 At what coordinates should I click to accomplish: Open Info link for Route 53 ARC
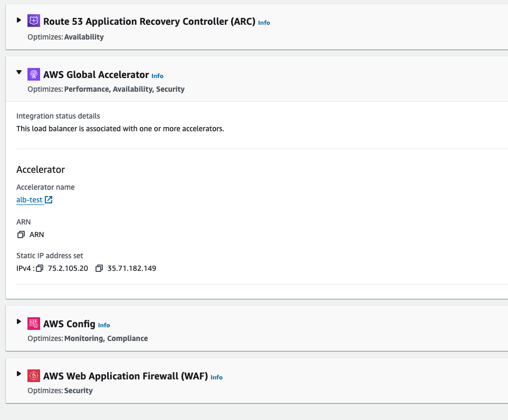pyautogui.click(x=264, y=23)
